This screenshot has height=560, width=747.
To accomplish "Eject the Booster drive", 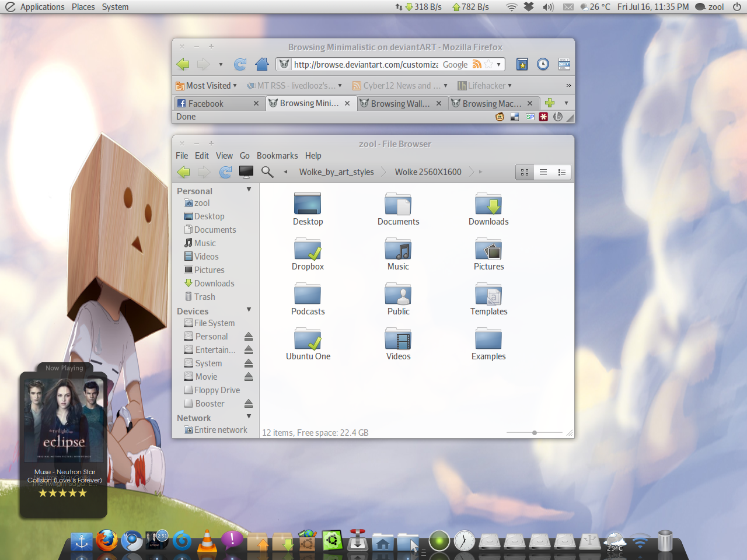I will click(x=249, y=404).
